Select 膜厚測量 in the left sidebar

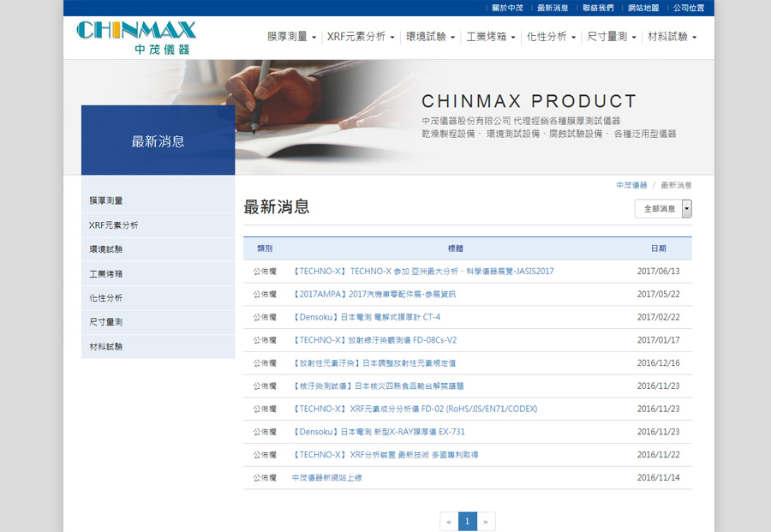click(x=158, y=200)
